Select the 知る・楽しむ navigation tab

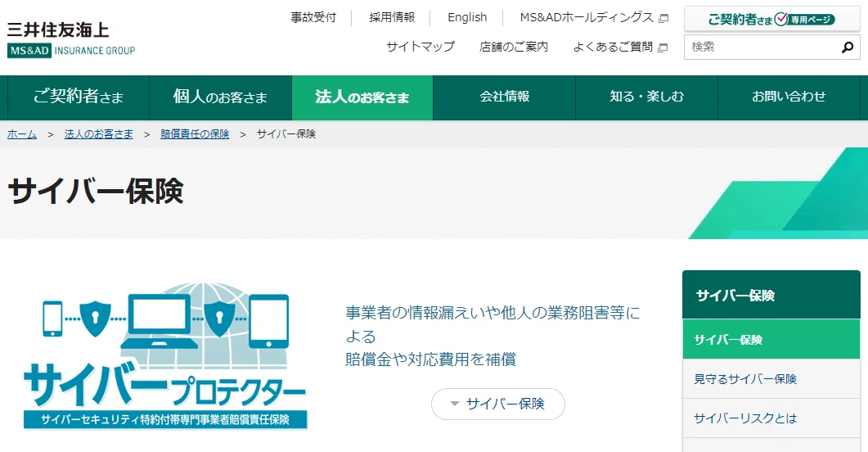tap(646, 97)
